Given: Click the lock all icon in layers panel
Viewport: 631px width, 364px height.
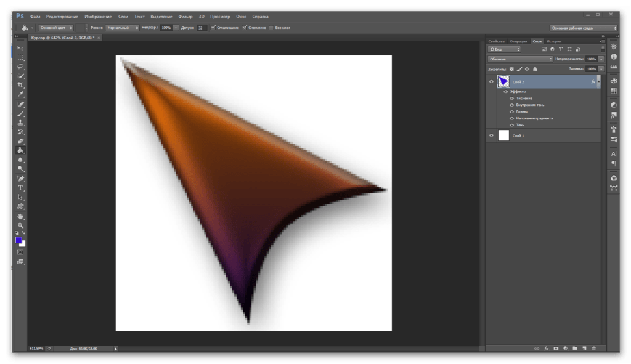Looking at the screenshot, I should 534,69.
